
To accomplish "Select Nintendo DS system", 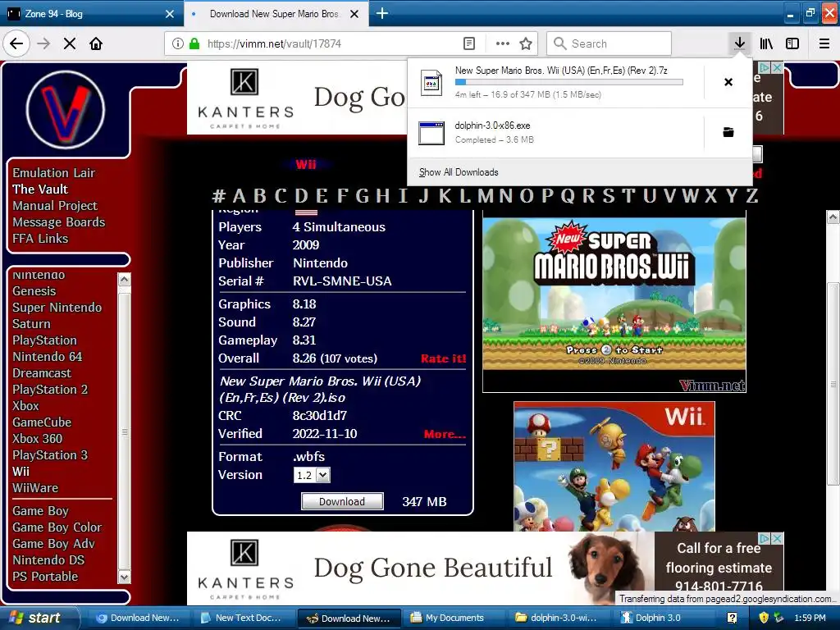I will pyautogui.click(x=48, y=559).
